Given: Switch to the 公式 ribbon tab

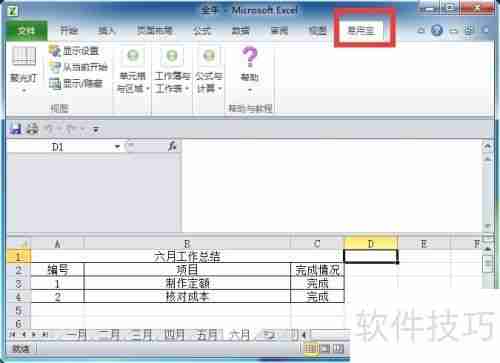Looking at the screenshot, I should 202,31.
